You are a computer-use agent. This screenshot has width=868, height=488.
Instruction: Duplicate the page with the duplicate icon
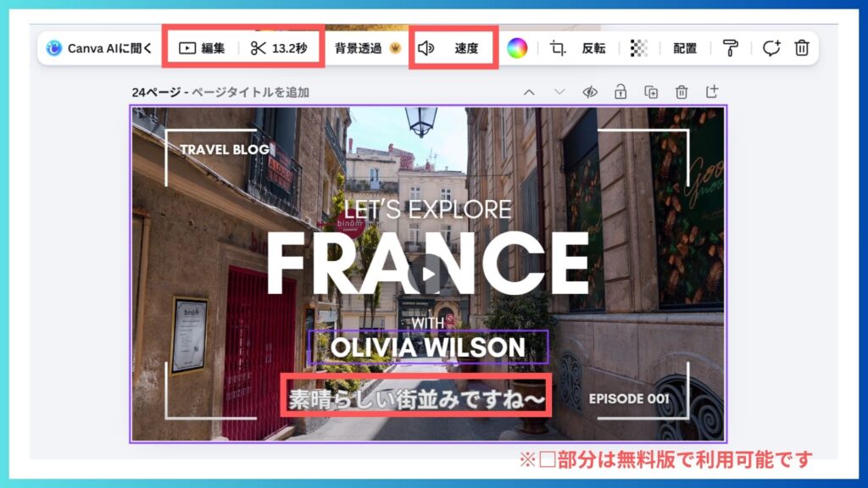point(651,91)
